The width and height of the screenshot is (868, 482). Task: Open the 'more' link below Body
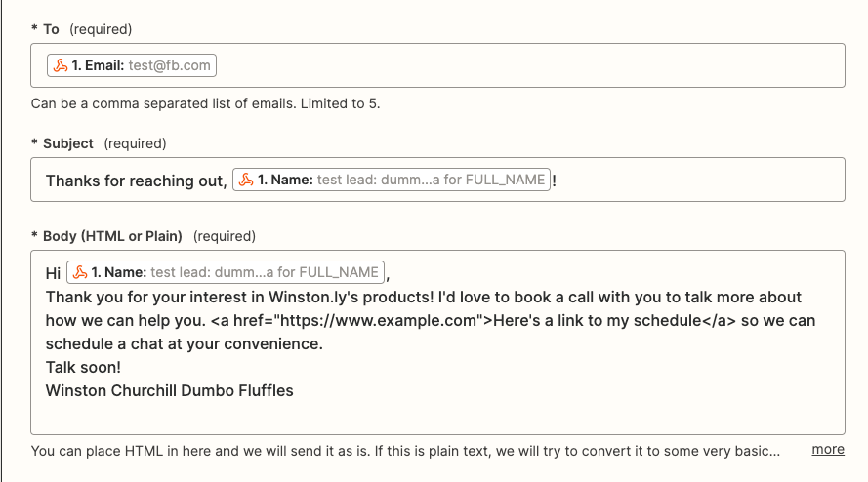pyautogui.click(x=827, y=450)
